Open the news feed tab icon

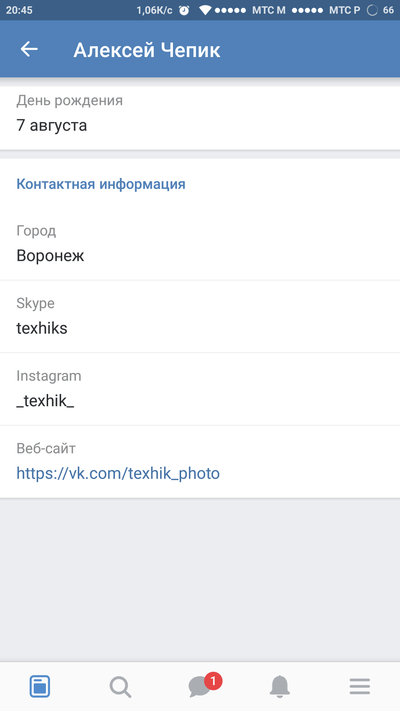[x=40, y=686]
